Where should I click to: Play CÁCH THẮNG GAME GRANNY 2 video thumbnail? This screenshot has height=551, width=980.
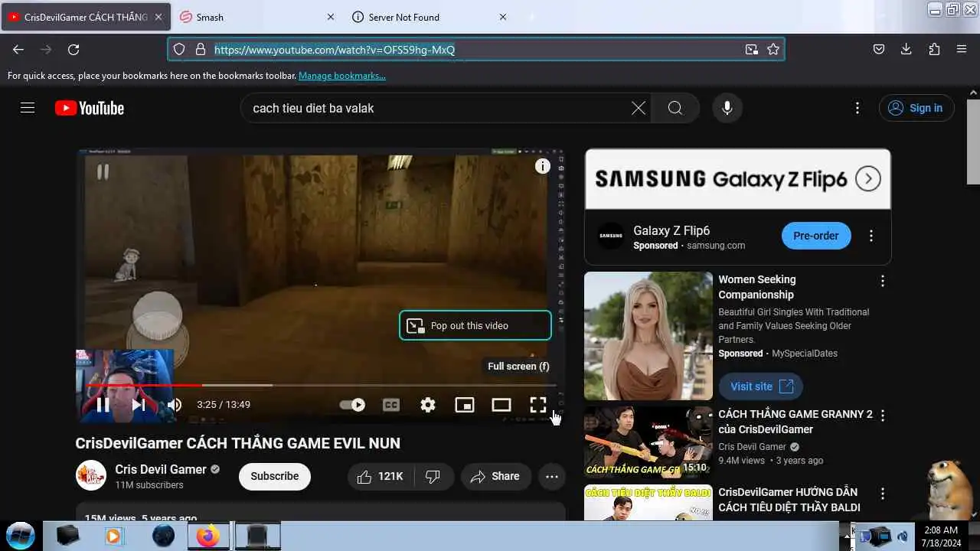648,442
